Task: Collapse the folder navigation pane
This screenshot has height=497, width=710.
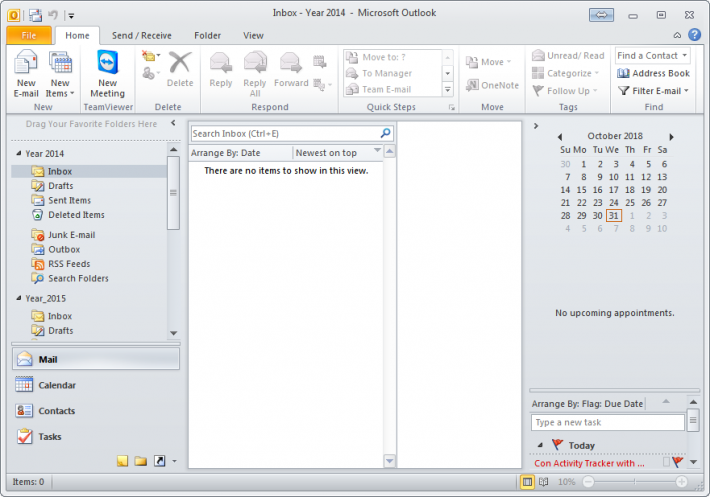Action: (x=173, y=123)
